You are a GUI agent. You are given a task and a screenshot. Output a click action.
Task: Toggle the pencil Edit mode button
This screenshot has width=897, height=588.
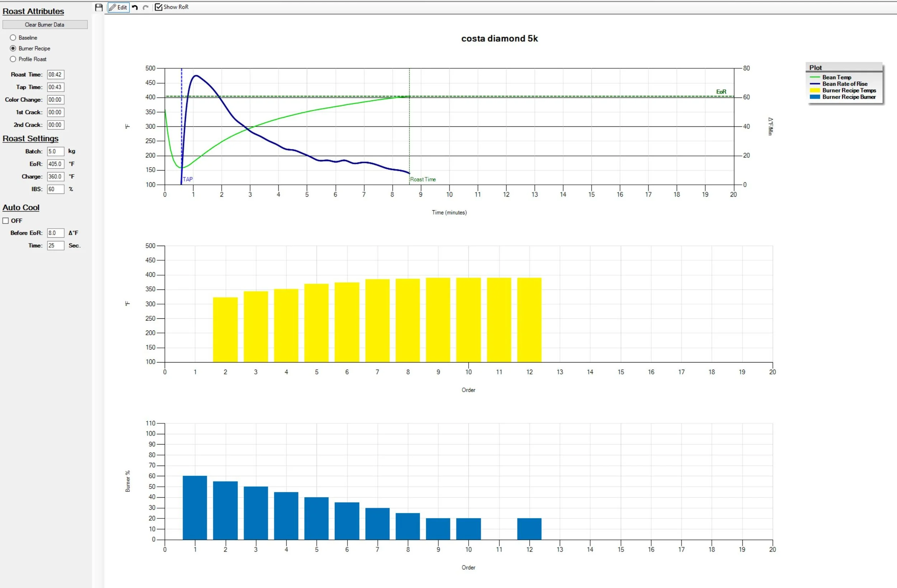coord(118,7)
